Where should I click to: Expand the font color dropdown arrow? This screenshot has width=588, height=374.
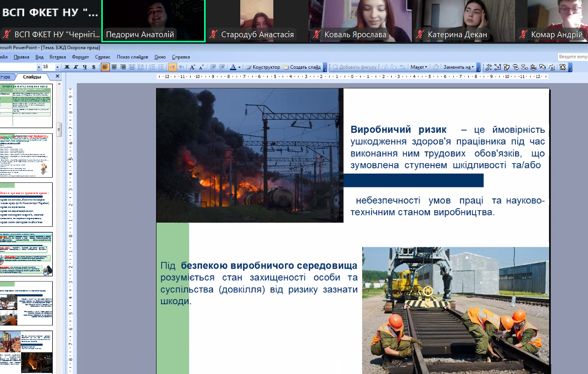pos(240,67)
